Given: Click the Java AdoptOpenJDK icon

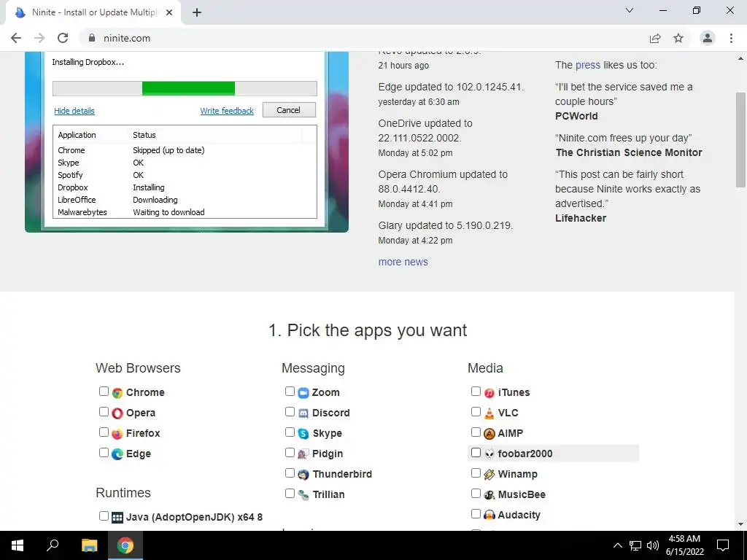Looking at the screenshot, I should 117,517.
